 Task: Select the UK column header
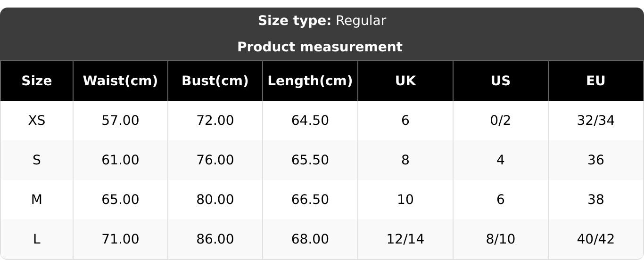[x=405, y=81]
